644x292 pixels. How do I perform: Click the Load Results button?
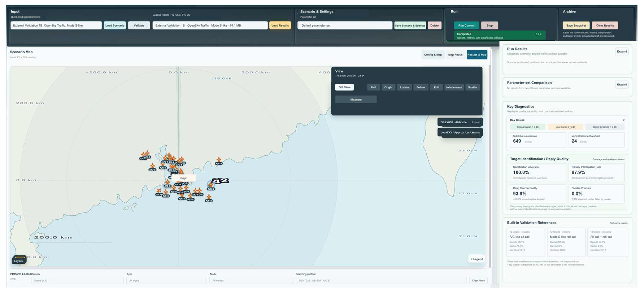click(280, 26)
